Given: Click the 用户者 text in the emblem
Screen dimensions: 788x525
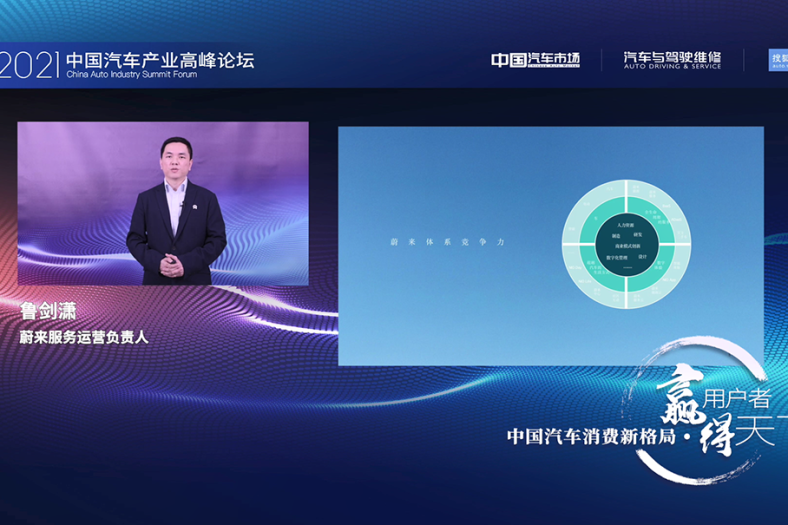Looking at the screenshot, I should tap(737, 399).
